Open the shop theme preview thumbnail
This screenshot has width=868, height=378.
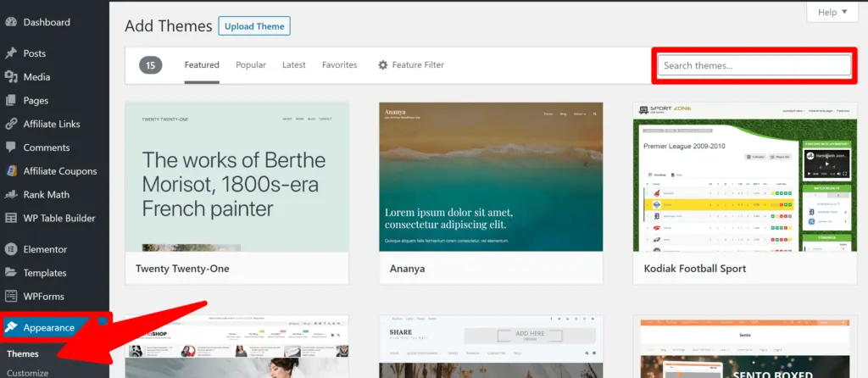tap(237, 347)
